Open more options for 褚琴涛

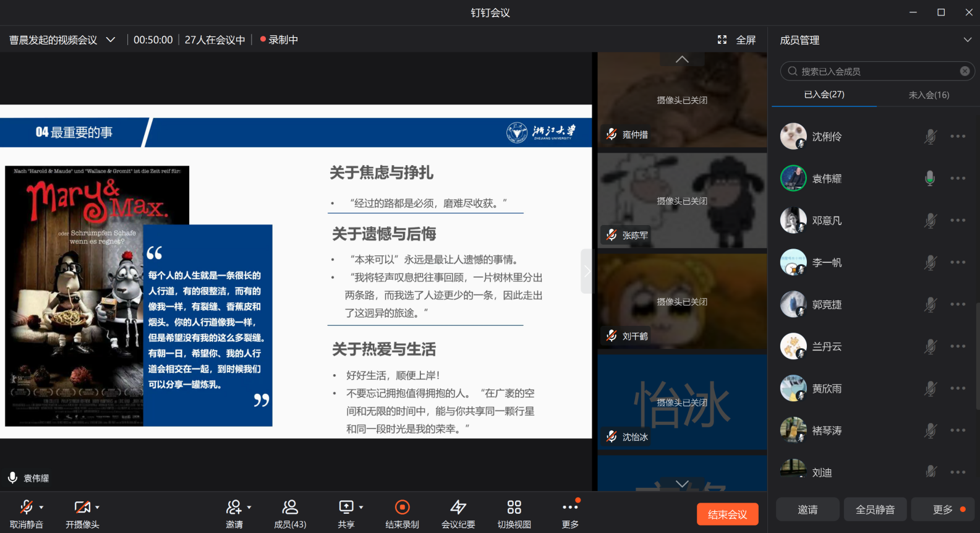click(958, 430)
